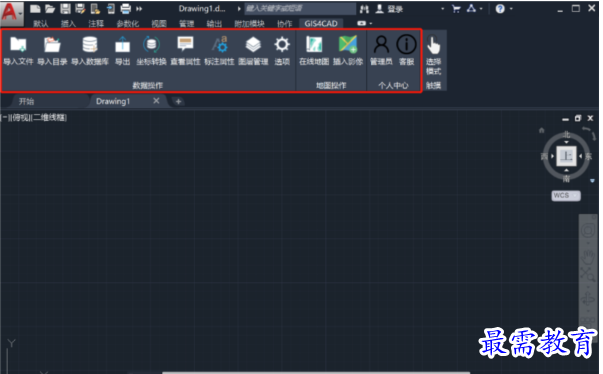Click the zoom extents tool in navigation bar
This screenshot has height=374, width=603.
tap(588, 274)
